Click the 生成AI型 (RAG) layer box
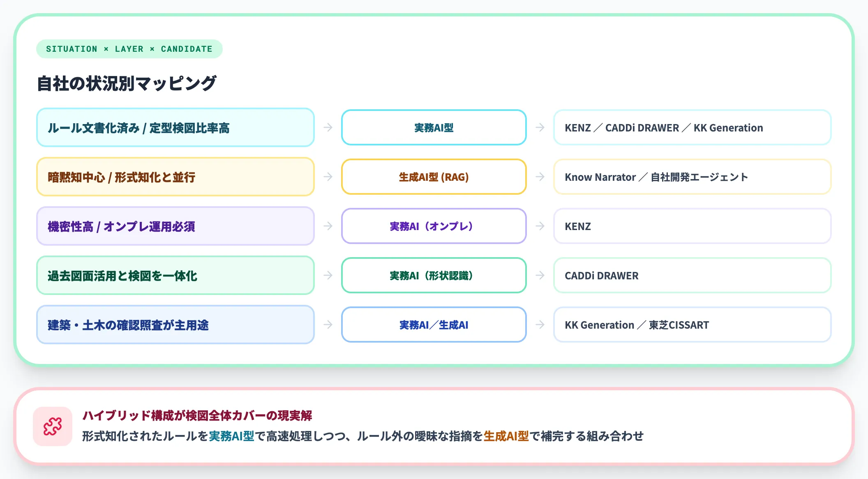Image resolution: width=868 pixels, height=479 pixels. 434,177
